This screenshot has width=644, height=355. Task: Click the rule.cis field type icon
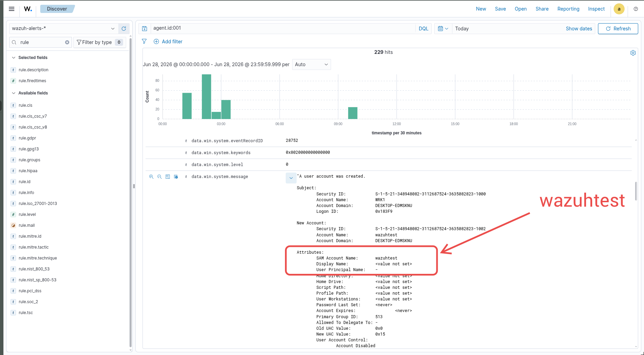click(13, 105)
